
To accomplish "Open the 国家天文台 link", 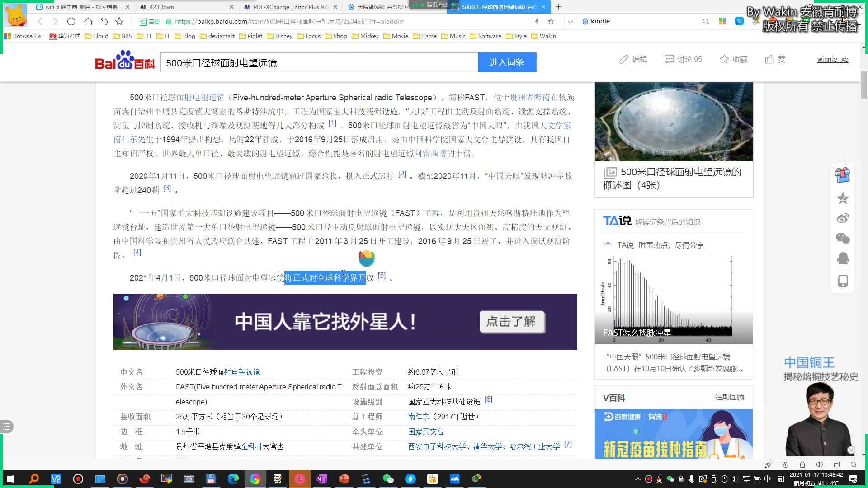I will (x=426, y=432).
